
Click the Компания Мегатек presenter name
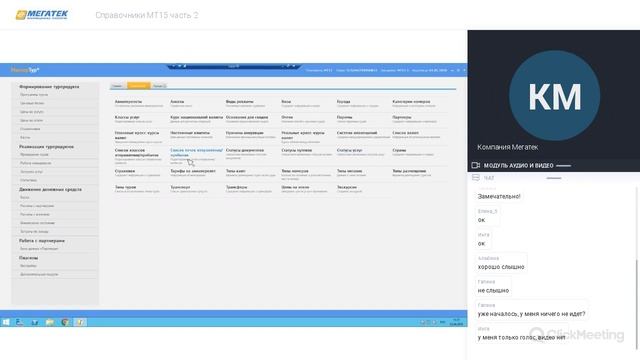pyautogui.click(x=507, y=147)
